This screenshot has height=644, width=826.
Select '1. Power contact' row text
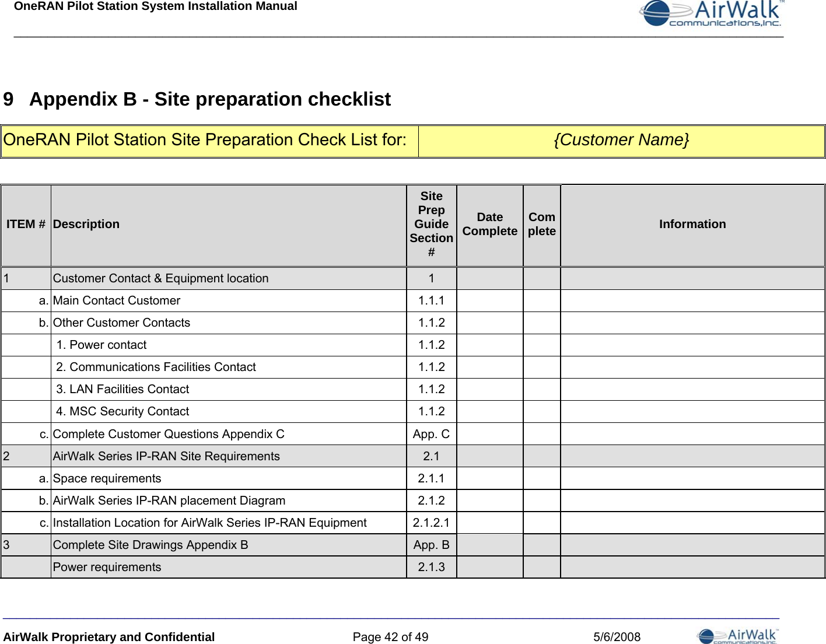point(101,345)
